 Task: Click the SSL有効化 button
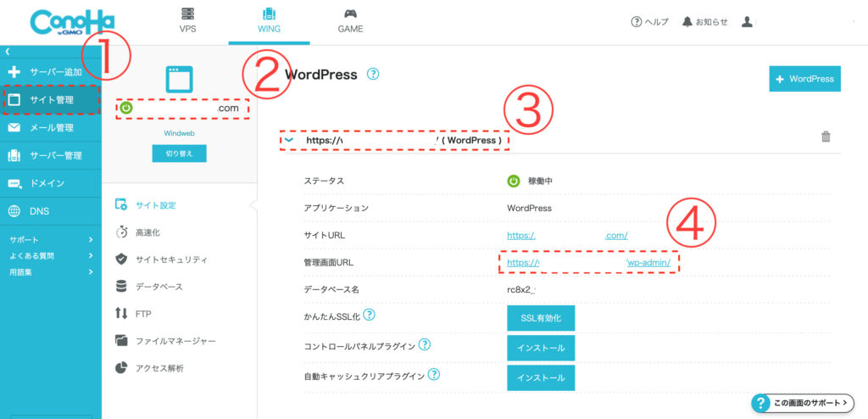(x=541, y=318)
